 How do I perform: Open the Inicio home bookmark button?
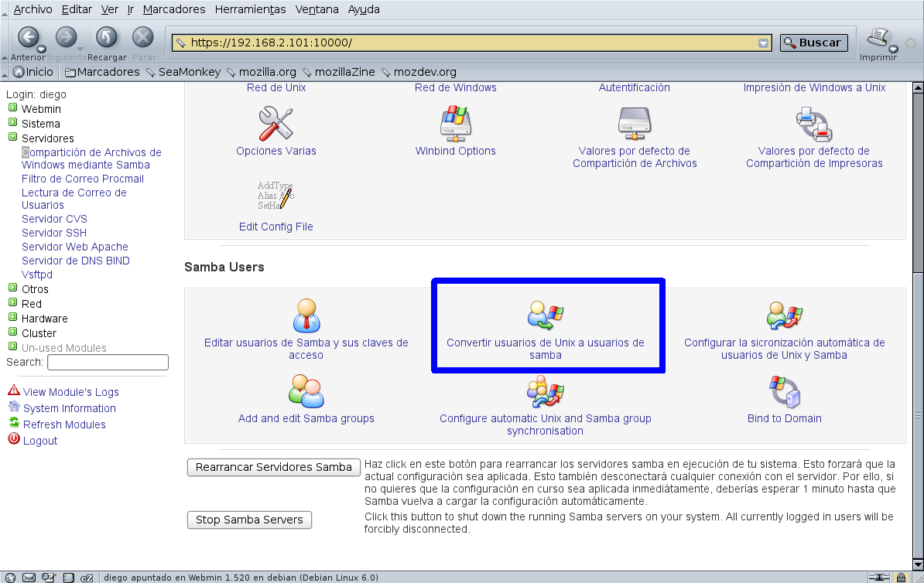(33, 72)
